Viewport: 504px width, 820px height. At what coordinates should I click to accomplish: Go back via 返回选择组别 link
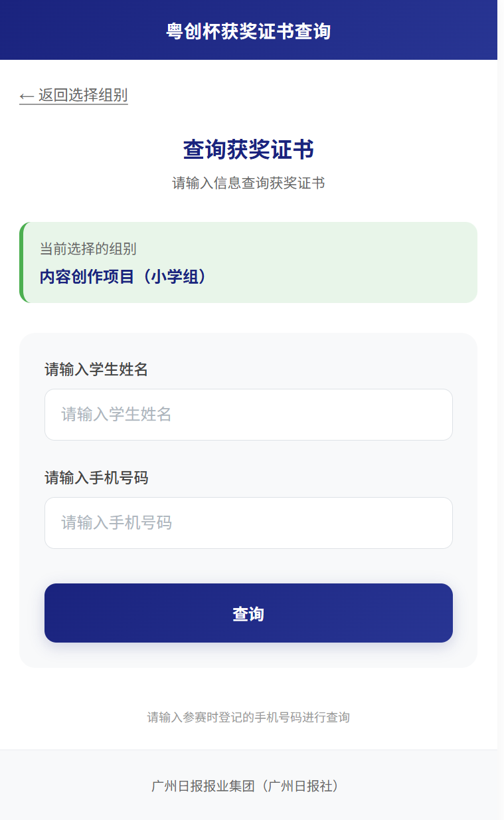[x=82, y=96]
